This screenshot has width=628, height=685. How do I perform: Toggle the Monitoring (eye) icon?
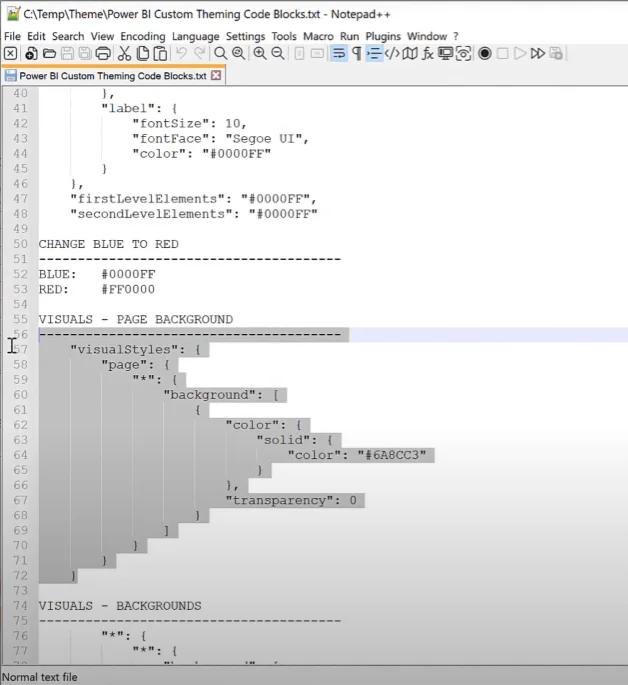point(463,54)
